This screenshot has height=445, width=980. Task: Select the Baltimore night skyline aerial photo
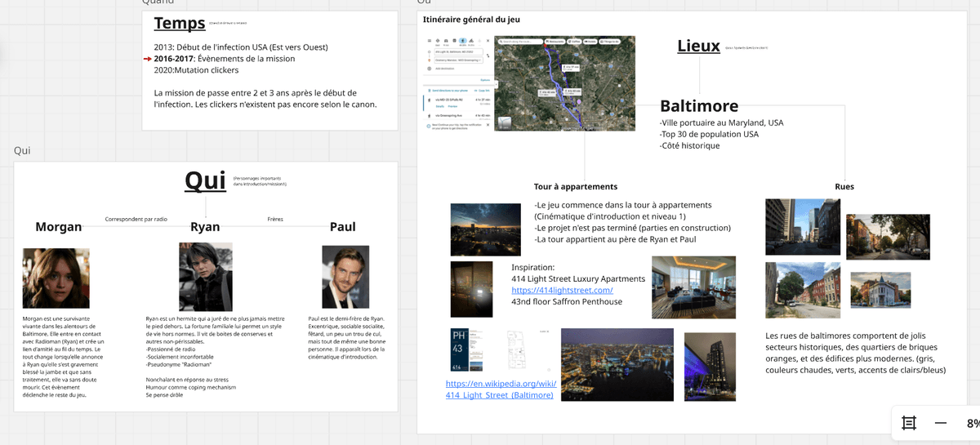[x=617, y=365]
